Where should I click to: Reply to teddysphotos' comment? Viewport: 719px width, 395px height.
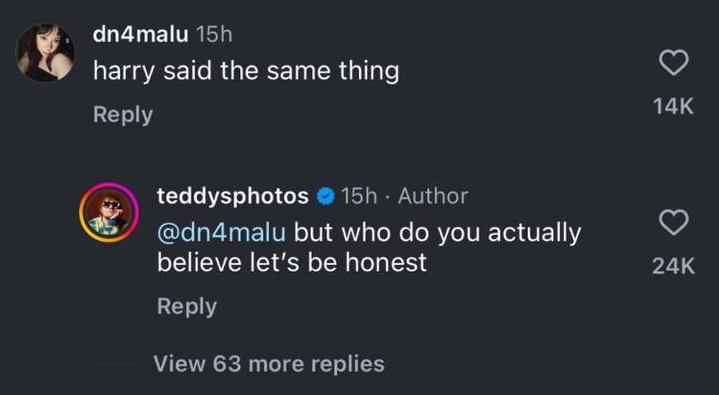click(x=187, y=306)
